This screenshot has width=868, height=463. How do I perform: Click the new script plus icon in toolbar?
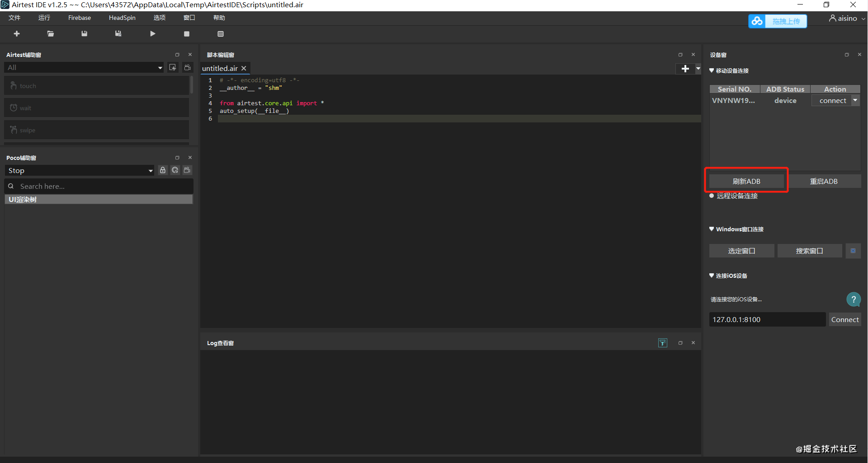17,34
